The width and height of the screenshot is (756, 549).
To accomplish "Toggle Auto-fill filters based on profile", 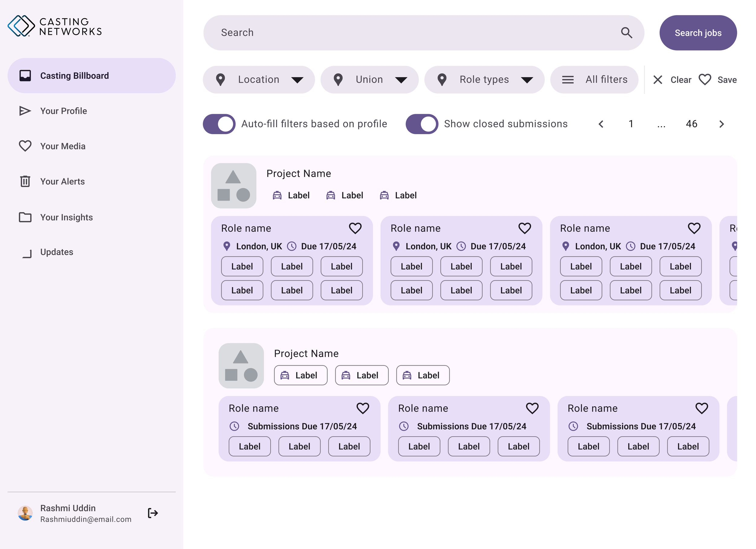I will (x=219, y=124).
